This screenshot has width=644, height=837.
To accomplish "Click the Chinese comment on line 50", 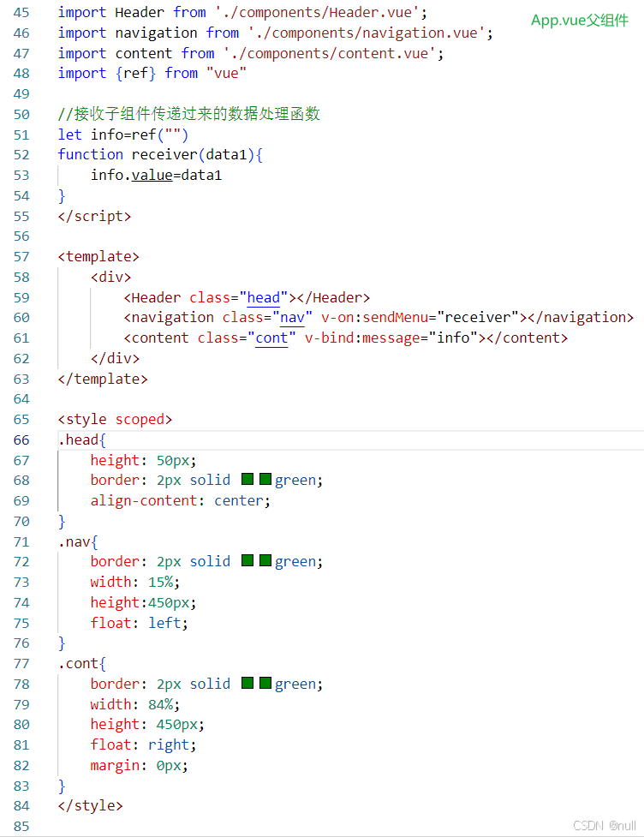I will point(189,114).
